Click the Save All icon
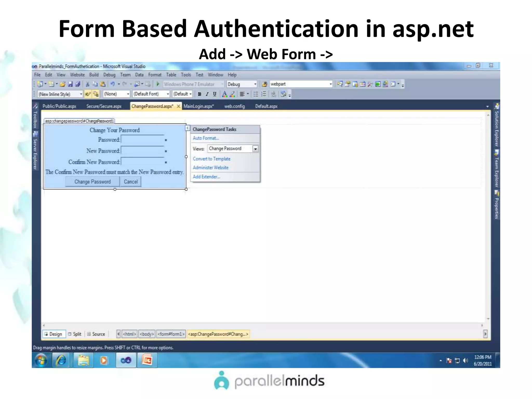 pyautogui.click(x=78, y=84)
